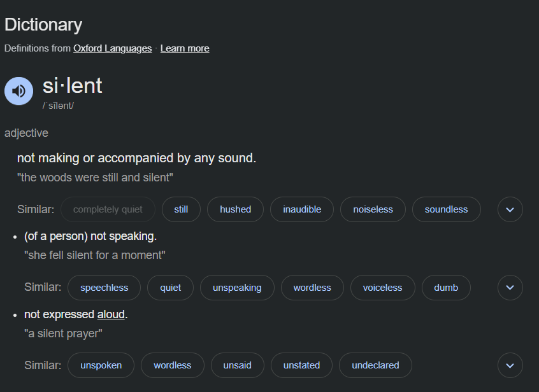Choose the 'unspeaking' synonym chip
This screenshot has width=539, height=392.
click(x=237, y=288)
